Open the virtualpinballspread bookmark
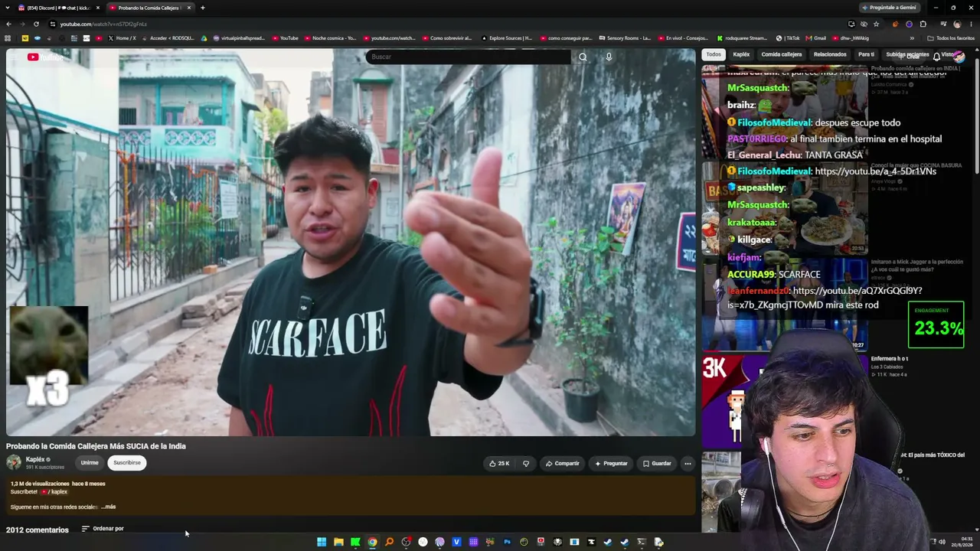 coord(239,38)
